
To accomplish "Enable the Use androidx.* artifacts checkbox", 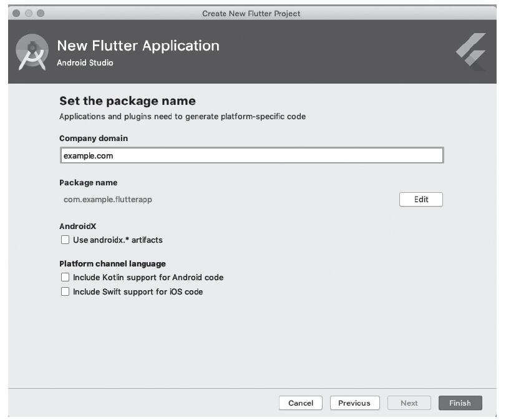I will (x=65, y=240).
